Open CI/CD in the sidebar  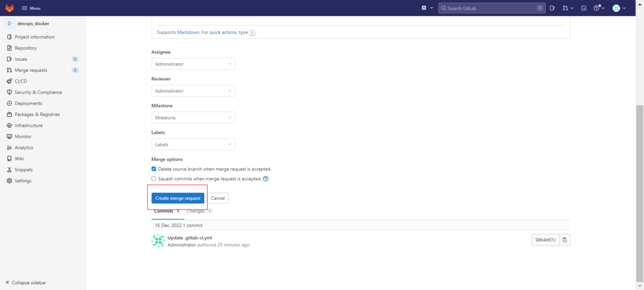20,81
